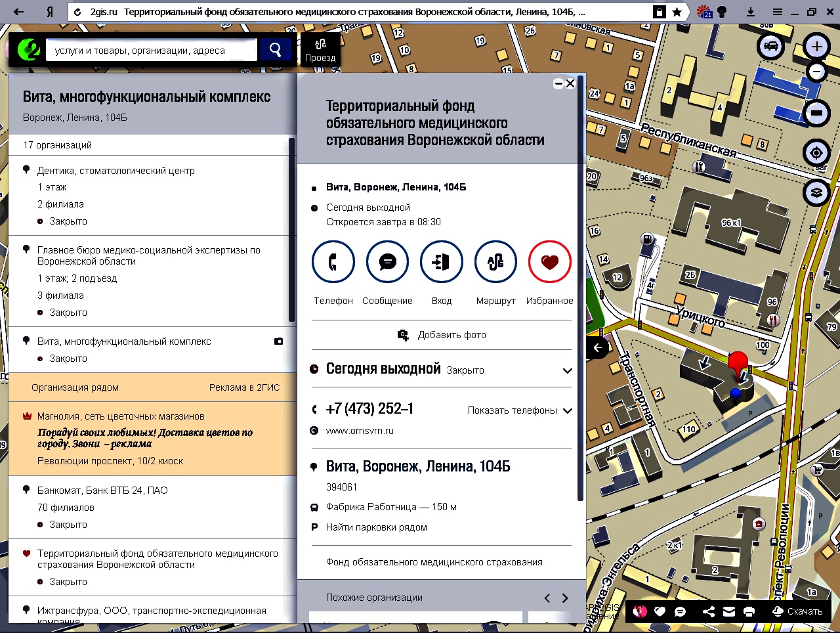Open favorites heart in bottom toolbar
The image size is (840, 633).
660,611
